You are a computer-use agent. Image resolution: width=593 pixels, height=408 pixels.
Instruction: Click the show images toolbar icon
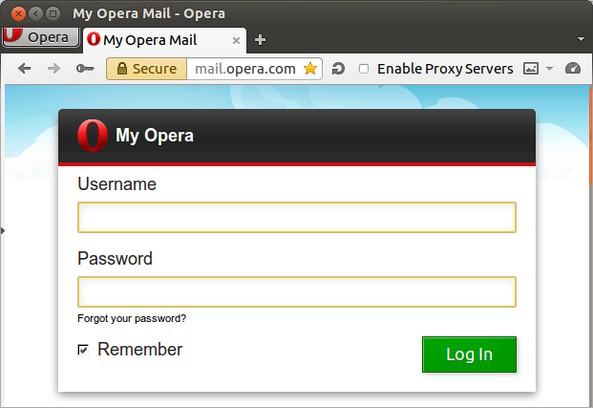point(531,68)
